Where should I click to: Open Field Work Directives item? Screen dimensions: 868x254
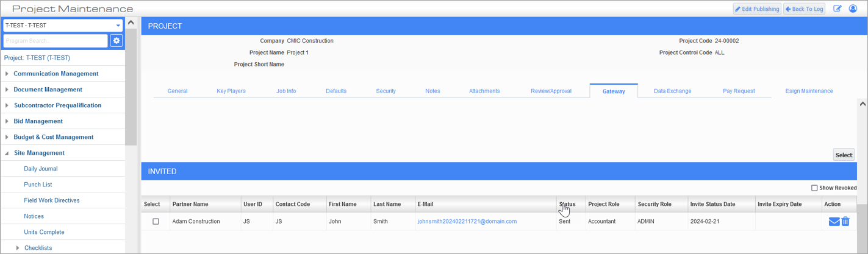tap(52, 200)
